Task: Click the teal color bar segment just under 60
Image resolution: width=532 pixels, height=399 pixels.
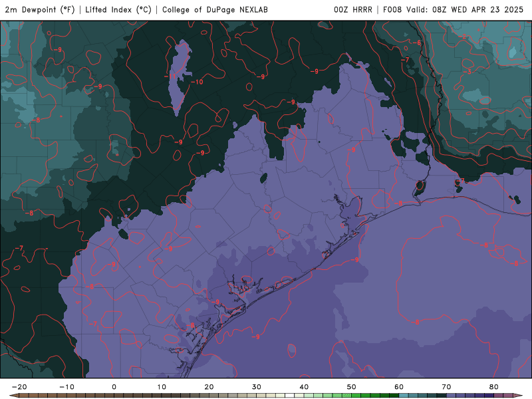Action: point(404,396)
